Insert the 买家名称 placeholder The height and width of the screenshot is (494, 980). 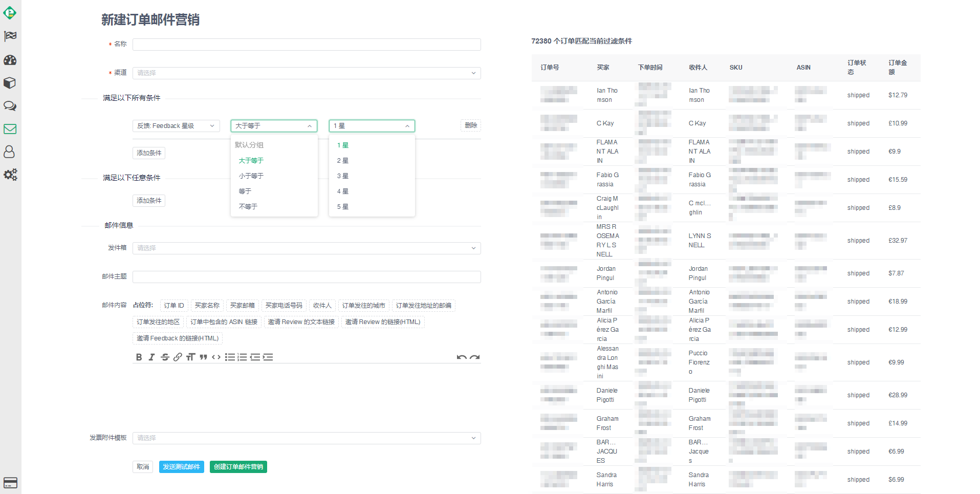click(207, 306)
